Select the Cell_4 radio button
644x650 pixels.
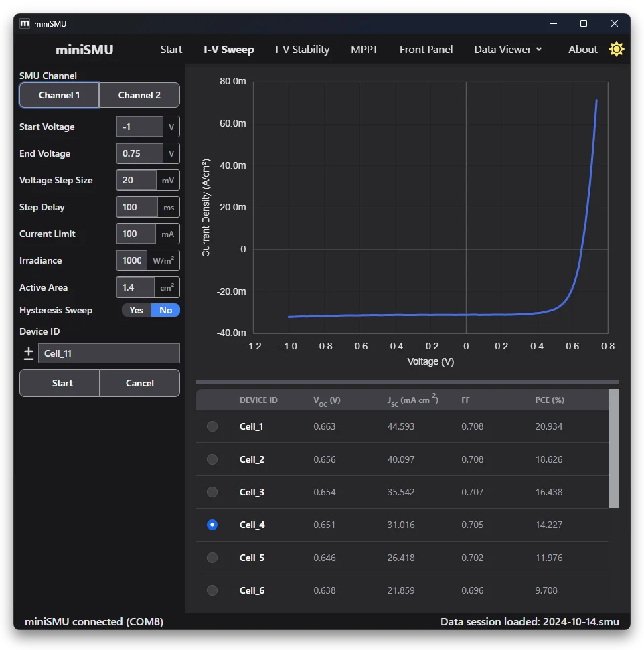[x=212, y=525]
